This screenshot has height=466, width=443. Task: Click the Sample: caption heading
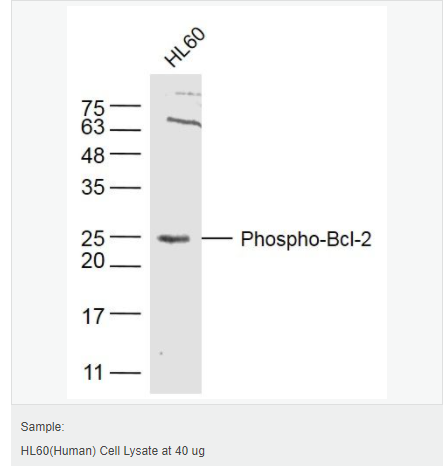[x=42, y=427]
